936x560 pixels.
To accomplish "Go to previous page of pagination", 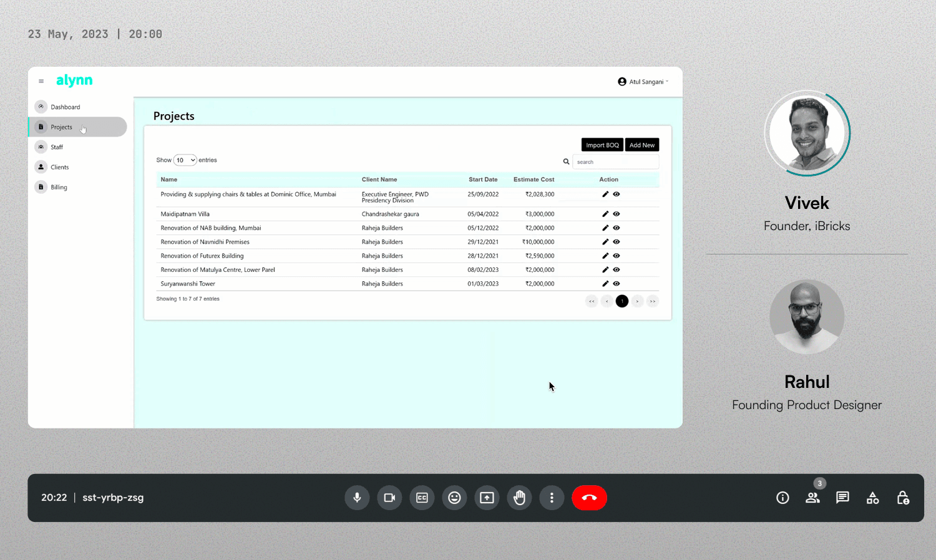I will click(607, 301).
